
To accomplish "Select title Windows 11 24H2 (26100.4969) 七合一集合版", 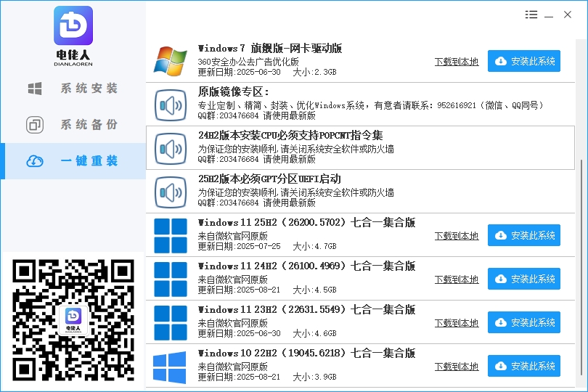I will tap(307, 266).
